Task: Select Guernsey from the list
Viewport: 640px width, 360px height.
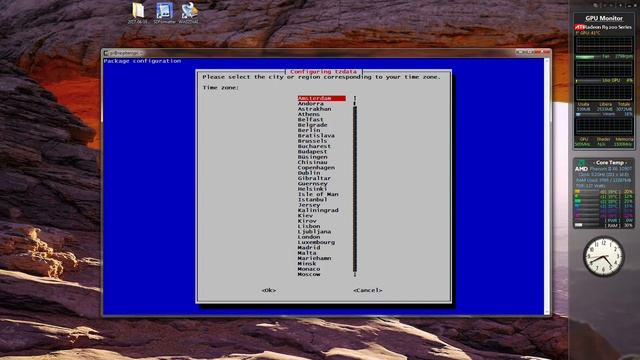Action: (312, 184)
